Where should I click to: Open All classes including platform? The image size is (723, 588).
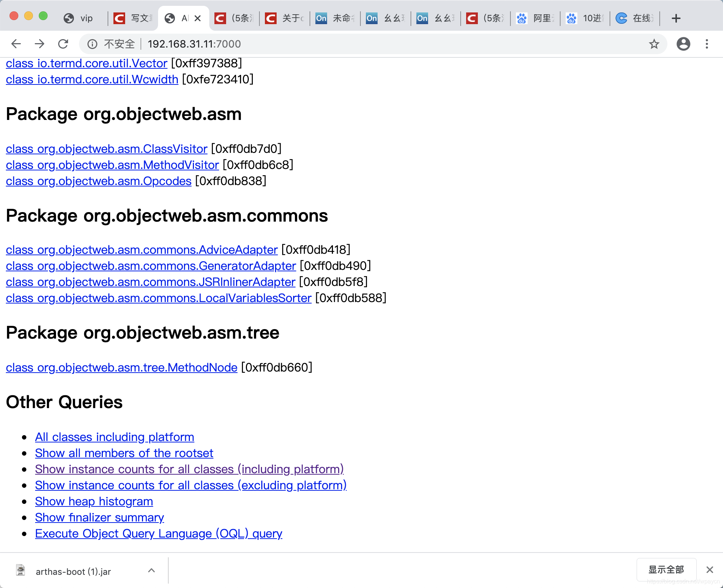[x=115, y=437]
